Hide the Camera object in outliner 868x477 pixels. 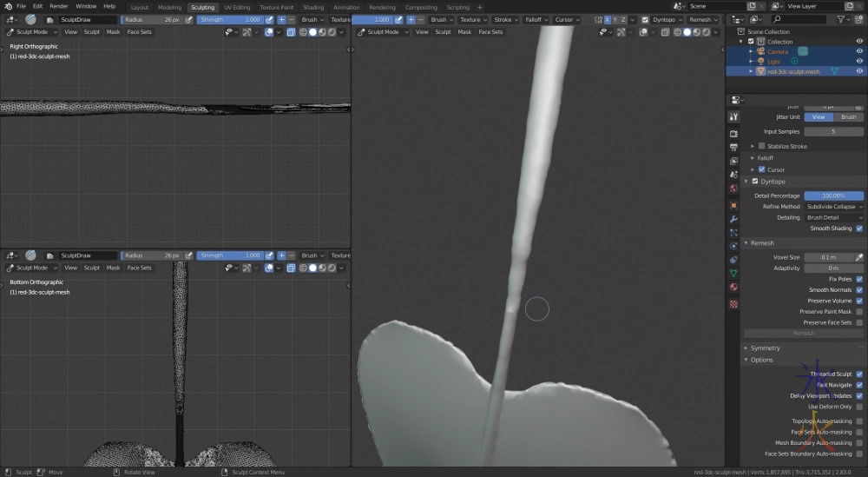(859, 51)
